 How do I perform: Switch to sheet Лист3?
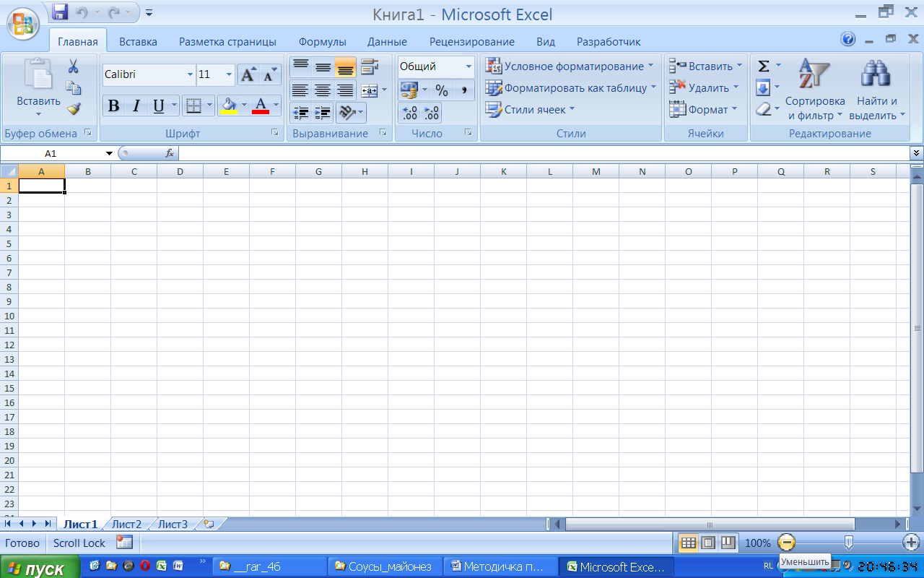[x=173, y=525]
